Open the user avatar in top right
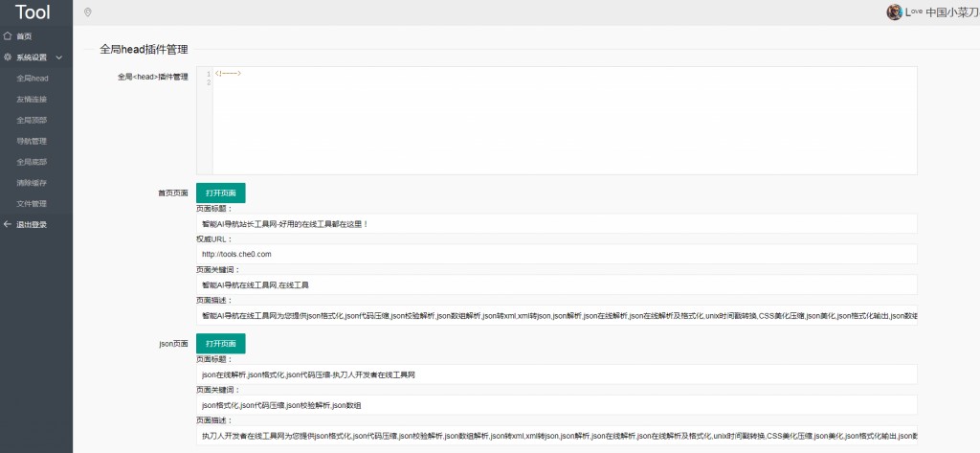The image size is (980, 453). [x=895, y=11]
